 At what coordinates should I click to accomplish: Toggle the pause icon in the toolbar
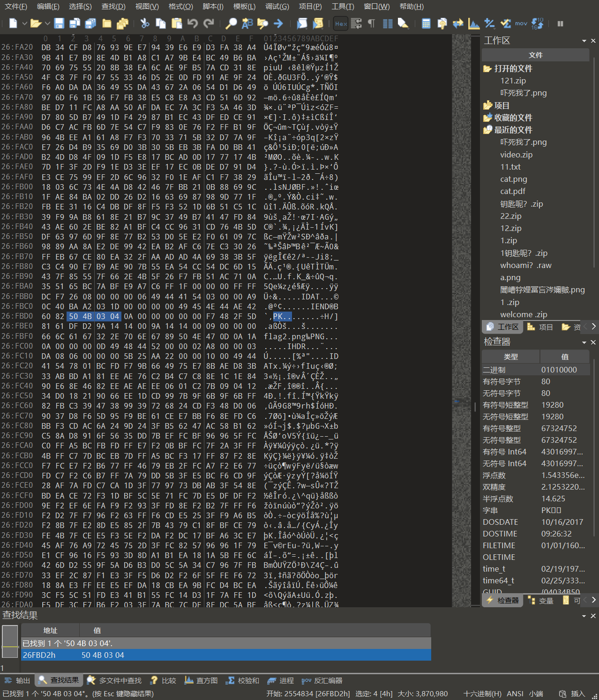click(x=560, y=23)
